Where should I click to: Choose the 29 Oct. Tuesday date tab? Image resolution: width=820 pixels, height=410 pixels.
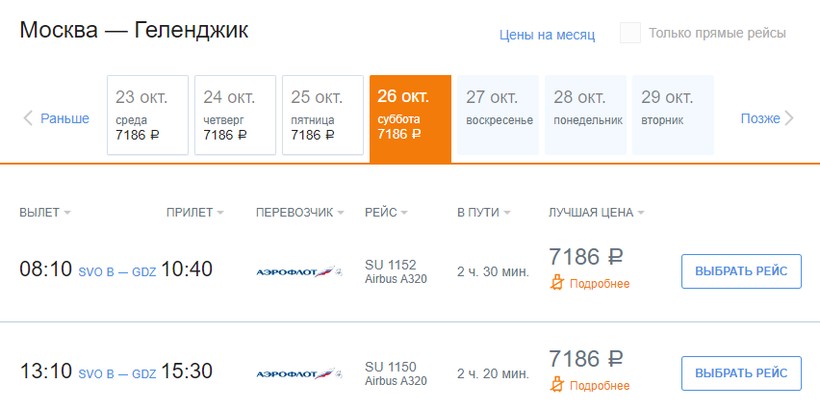673,115
